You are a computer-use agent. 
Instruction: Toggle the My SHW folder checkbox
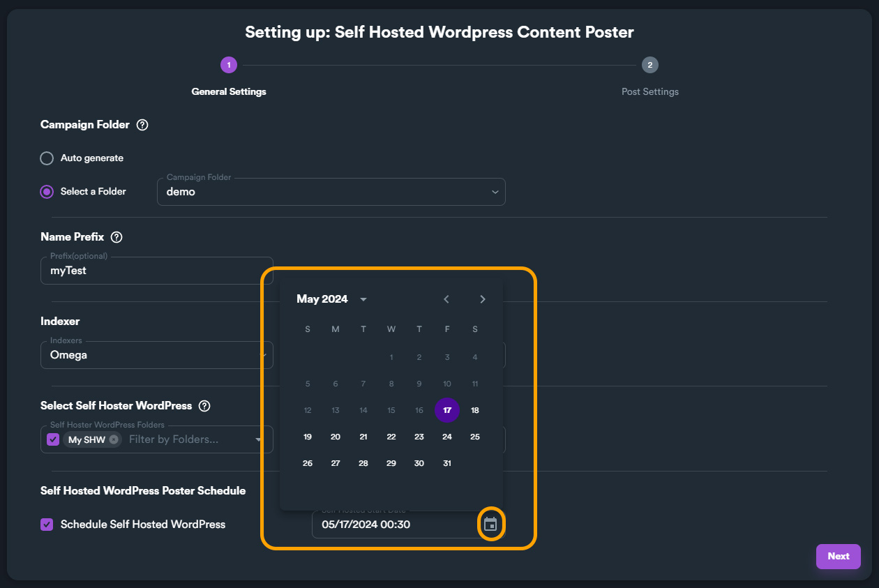click(53, 440)
